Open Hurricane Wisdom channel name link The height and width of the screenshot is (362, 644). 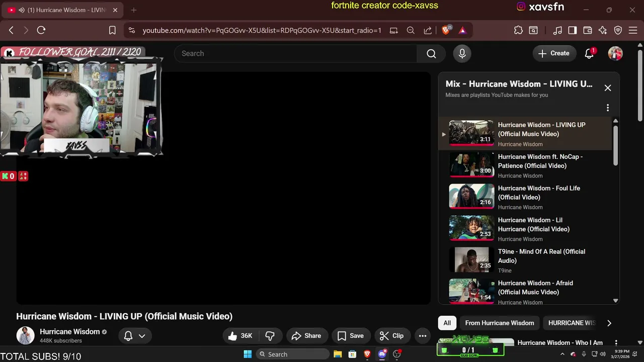(70, 332)
